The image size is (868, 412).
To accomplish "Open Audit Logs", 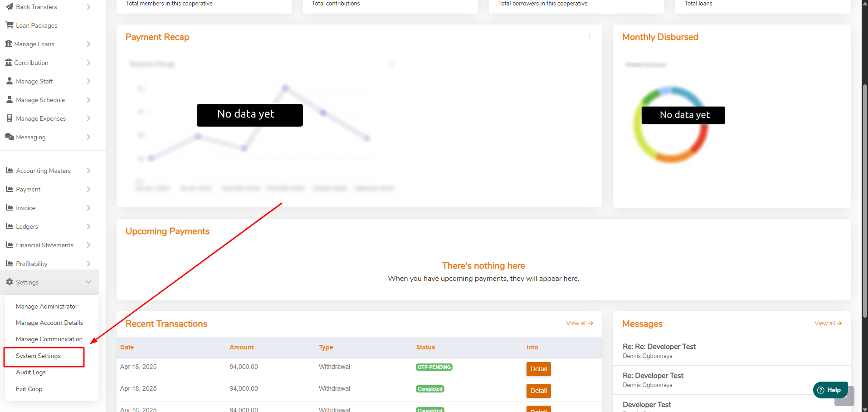I will point(31,372).
